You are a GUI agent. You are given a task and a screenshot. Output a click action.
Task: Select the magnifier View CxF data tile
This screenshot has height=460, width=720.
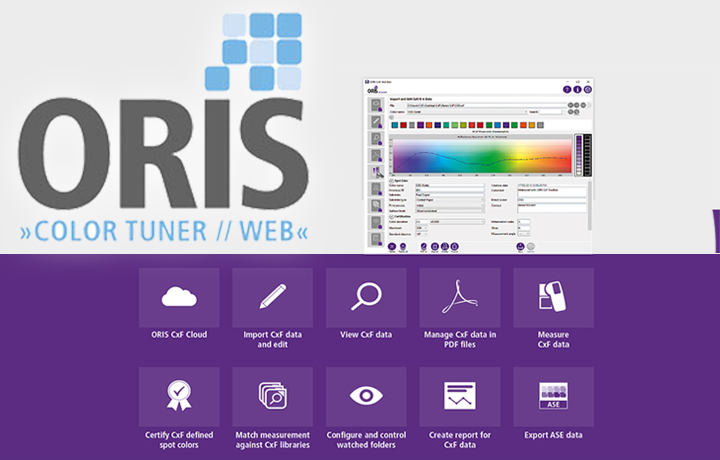[x=366, y=297]
